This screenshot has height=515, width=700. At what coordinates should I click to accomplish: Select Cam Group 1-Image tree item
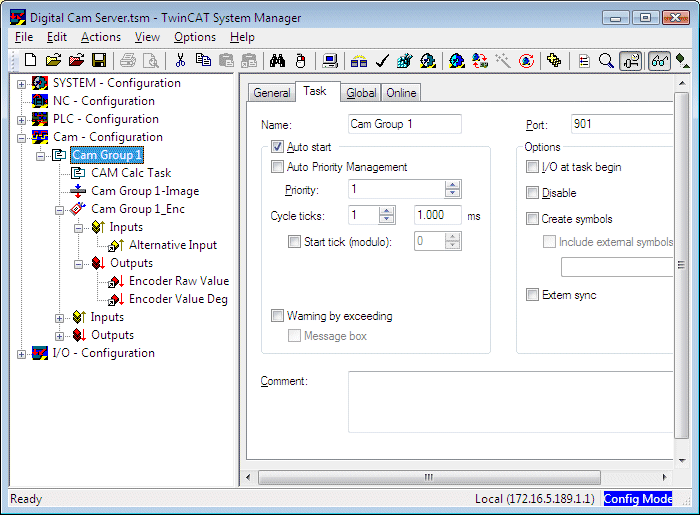[145, 191]
